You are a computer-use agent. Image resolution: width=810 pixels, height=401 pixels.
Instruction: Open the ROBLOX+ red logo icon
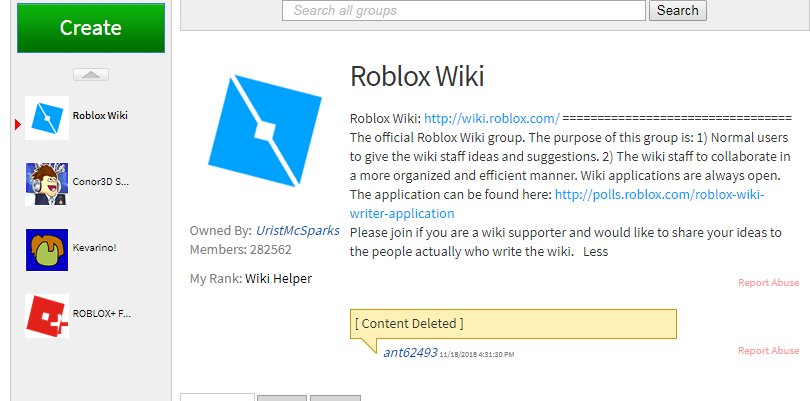click(x=47, y=316)
